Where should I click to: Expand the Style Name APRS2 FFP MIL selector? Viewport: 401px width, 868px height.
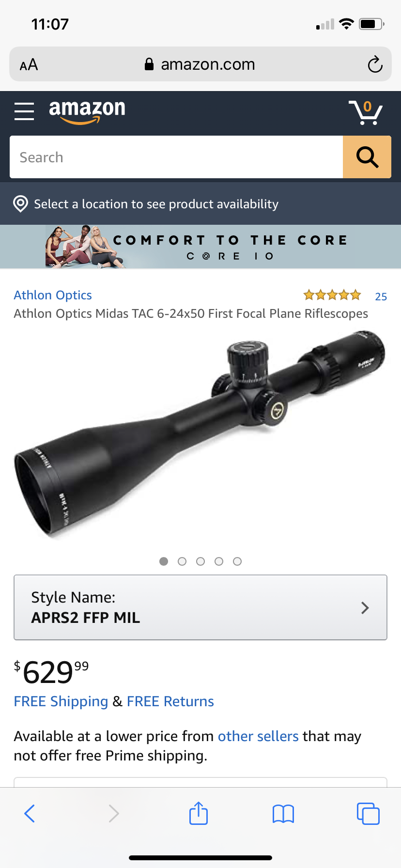click(200, 607)
